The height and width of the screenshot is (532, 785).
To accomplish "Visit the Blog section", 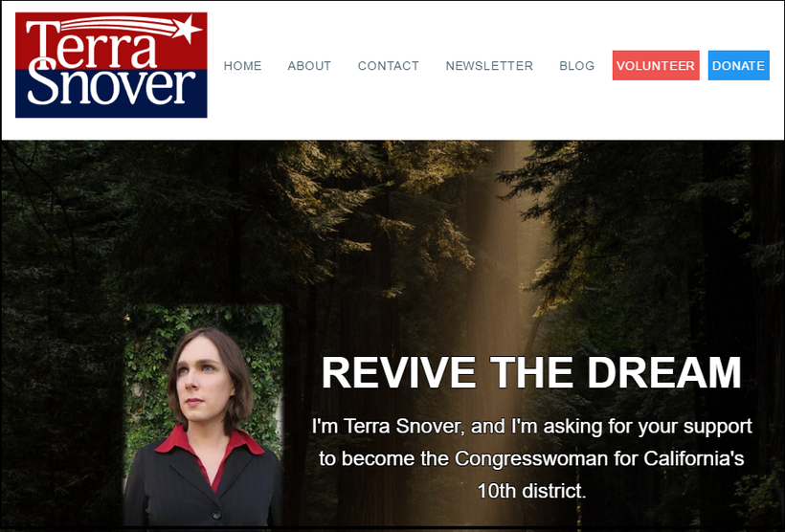I will tap(576, 66).
